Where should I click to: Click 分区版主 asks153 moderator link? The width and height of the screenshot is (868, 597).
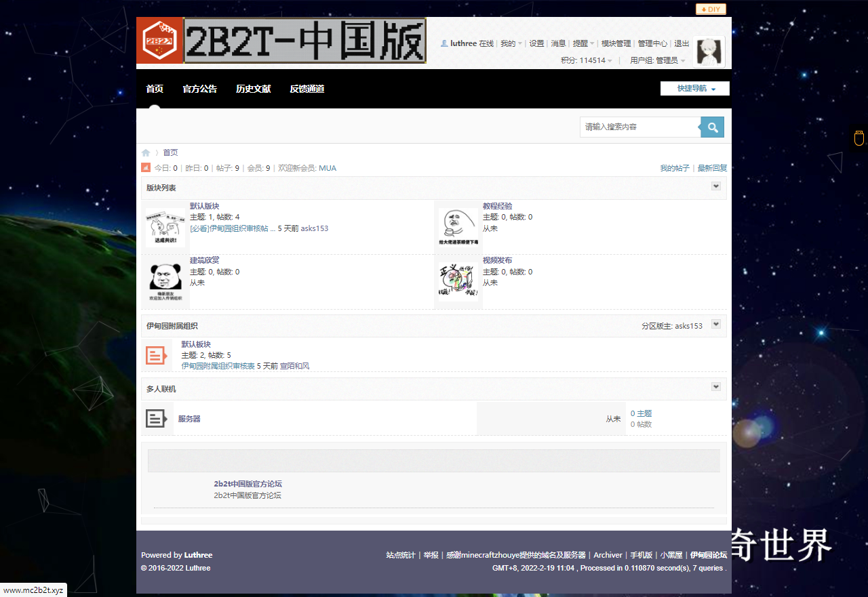tap(689, 326)
